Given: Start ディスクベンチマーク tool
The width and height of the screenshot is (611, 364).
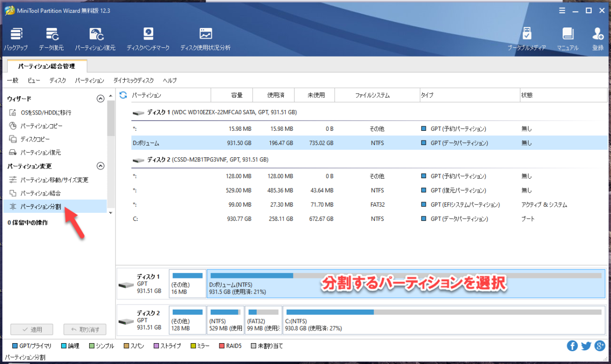Looking at the screenshot, I should (x=148, y=39).
